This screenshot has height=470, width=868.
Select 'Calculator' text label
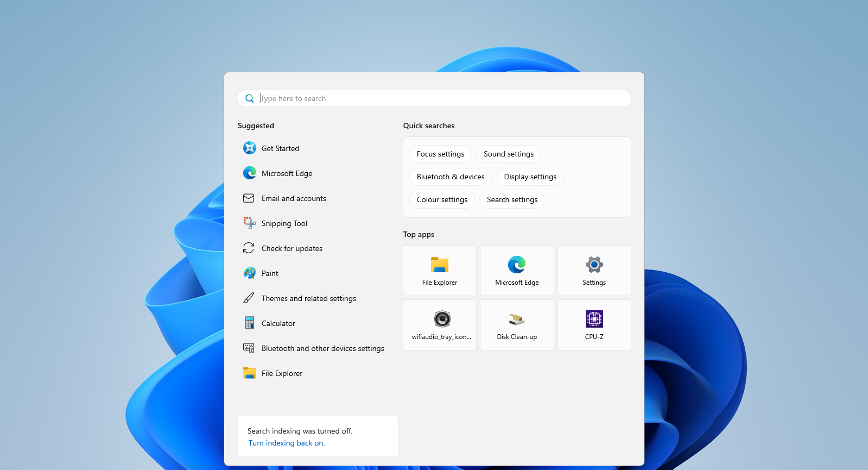(x=278, y=323)
